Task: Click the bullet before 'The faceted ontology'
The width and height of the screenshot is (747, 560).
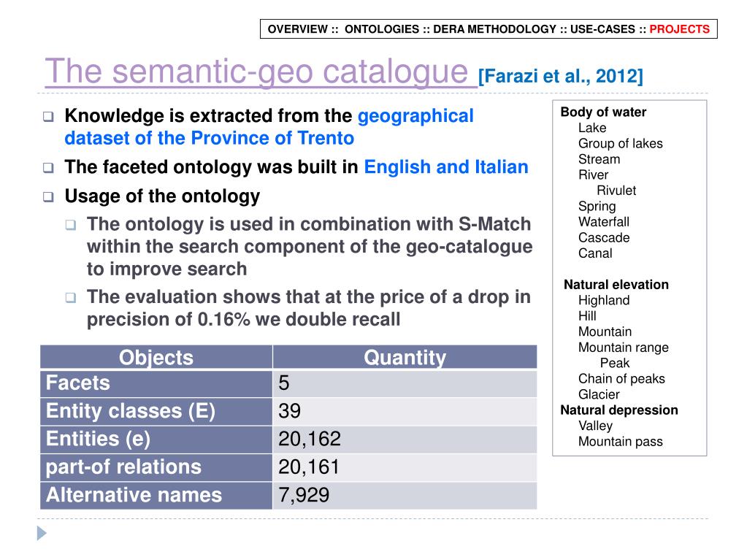Action: (x=48, y=168)
